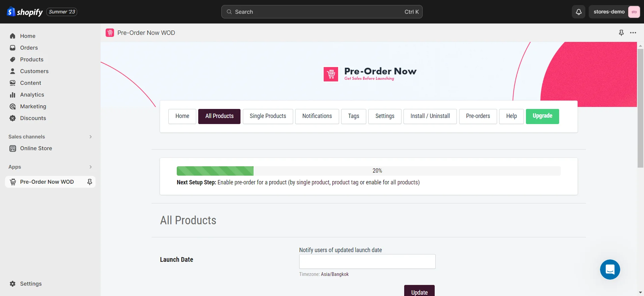Click the Shopify logo
The image size is (644, 296).
click(x=25, y=12)
